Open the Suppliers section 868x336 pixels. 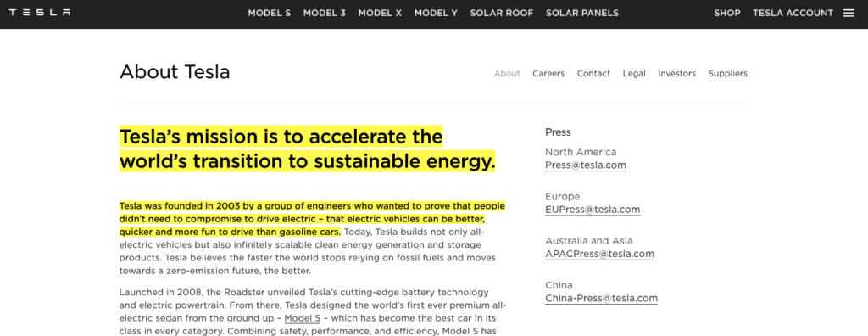[728, 73]
